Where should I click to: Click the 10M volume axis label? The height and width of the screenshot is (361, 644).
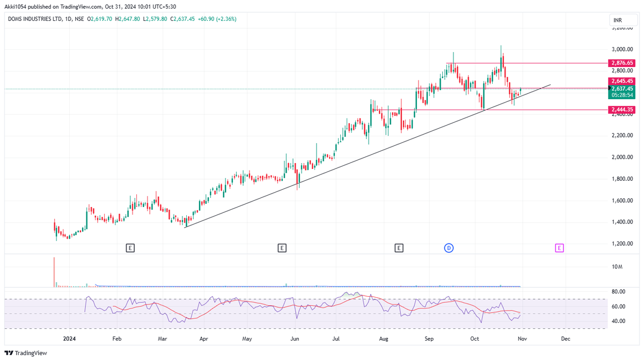point(617,267)
